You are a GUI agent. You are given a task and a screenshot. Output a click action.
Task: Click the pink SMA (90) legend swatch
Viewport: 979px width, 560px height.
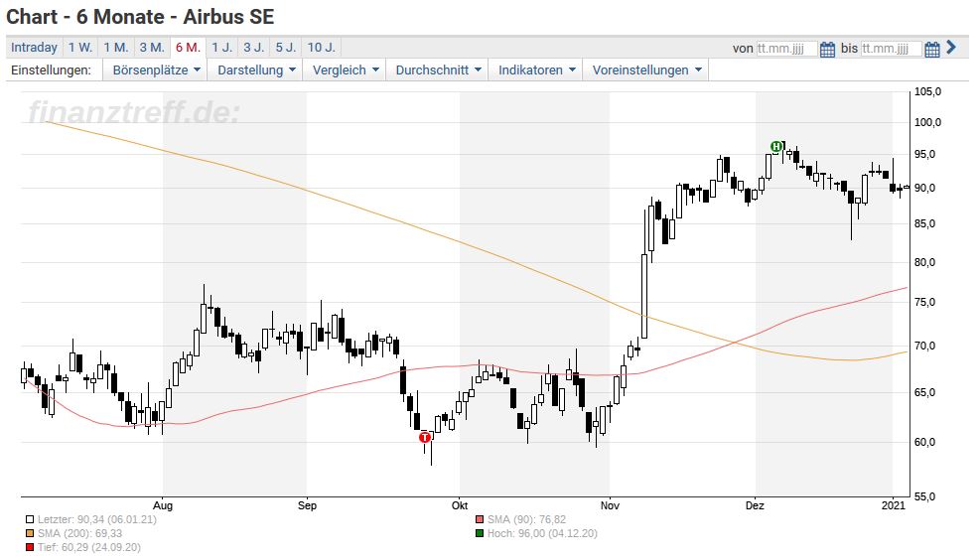coord(480,519)
